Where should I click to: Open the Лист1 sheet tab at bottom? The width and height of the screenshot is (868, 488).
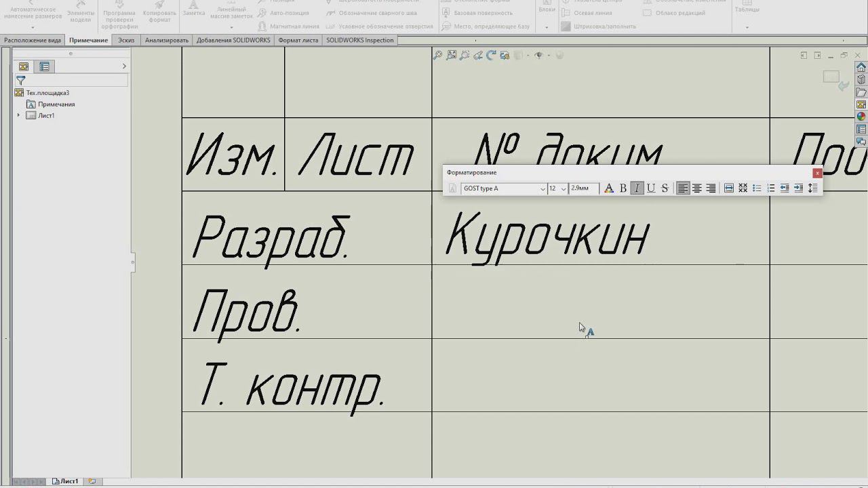pyautogui.click(x=65, y=481)
